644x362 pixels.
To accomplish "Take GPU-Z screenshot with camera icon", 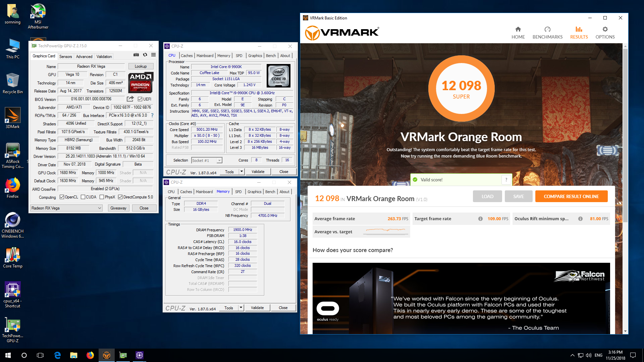I will click(136, 55).
